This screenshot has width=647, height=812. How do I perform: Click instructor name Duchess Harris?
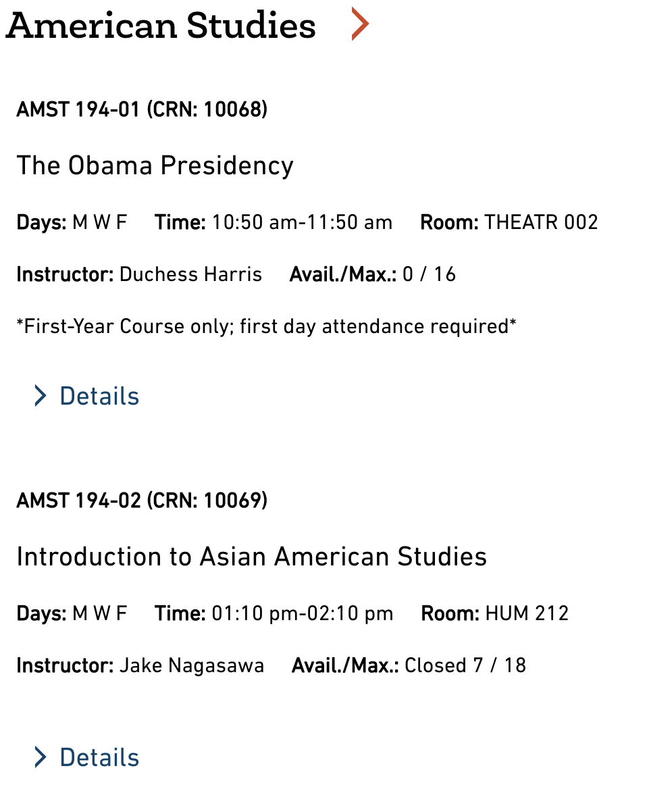[190, 274]
